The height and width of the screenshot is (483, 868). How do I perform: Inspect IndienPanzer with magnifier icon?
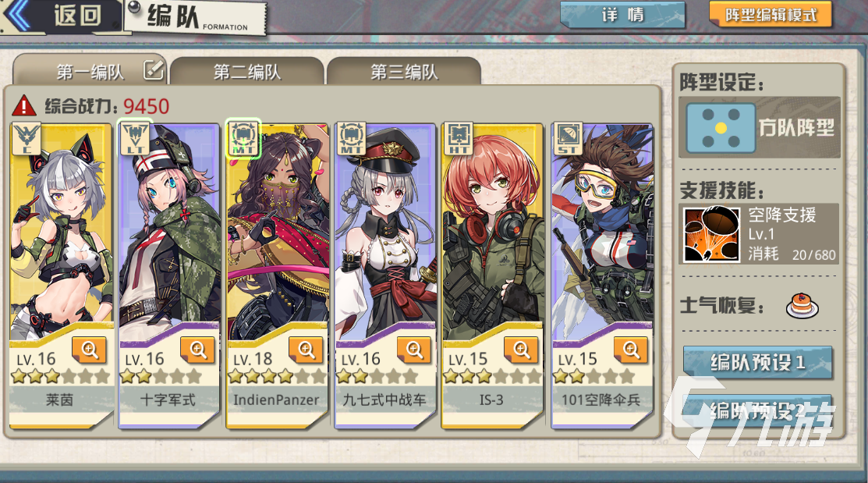pos(306,350)
